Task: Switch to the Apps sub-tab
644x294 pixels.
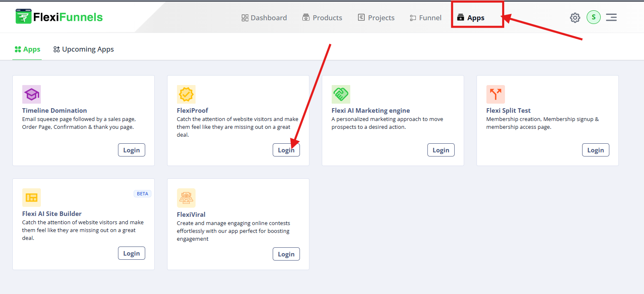Action: tap(27, 49)
